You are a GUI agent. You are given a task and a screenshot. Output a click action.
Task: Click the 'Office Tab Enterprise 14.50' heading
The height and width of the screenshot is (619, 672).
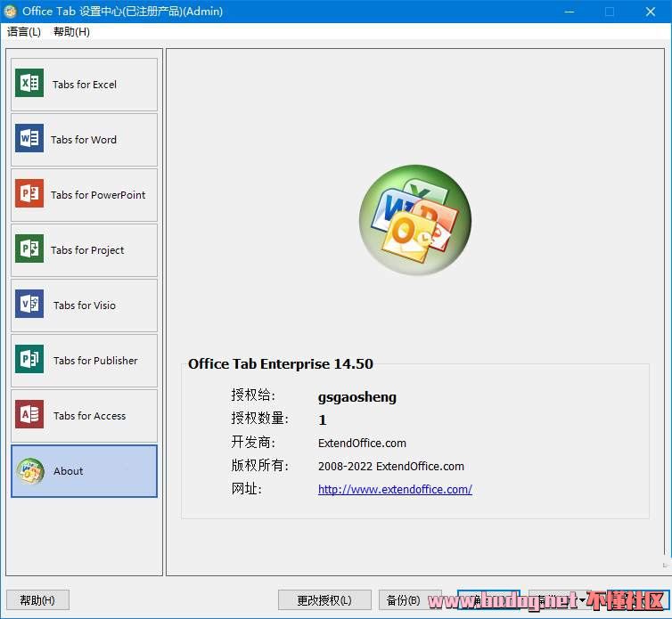point(281,363)
